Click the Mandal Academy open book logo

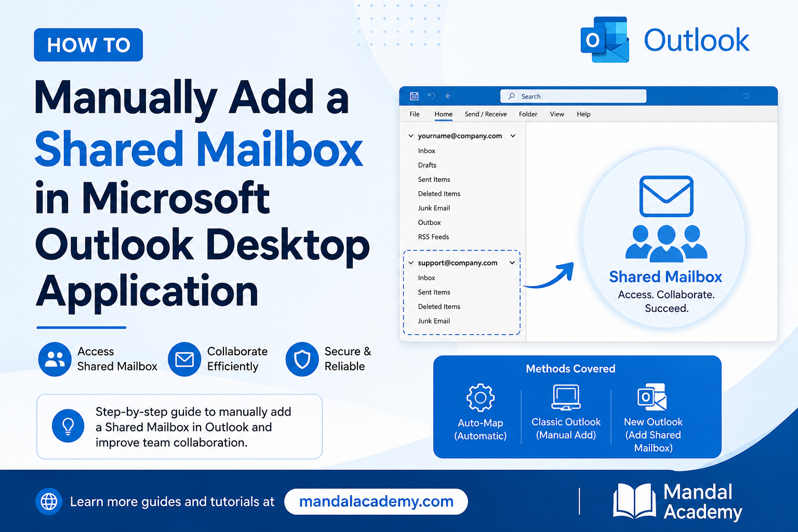pyautogui.click(x=634, y=501)
